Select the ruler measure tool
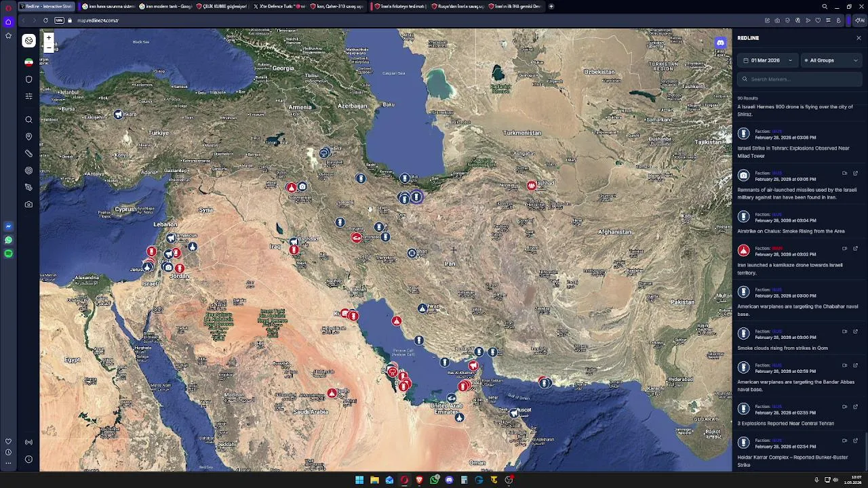Viewport: 868px width, 488px height. click(28, 154)
